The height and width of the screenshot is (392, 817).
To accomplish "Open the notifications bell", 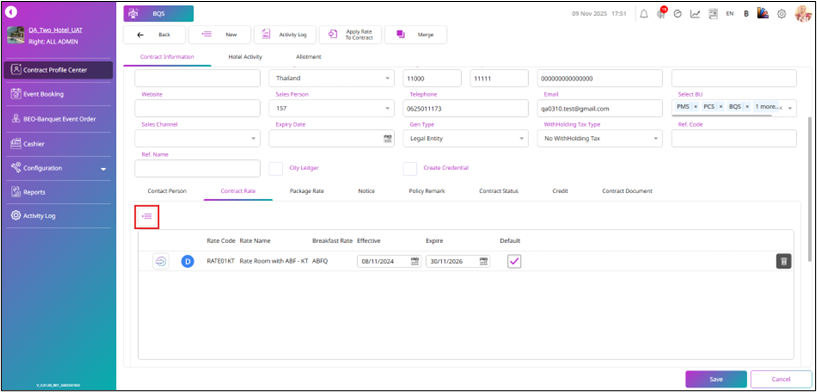I will (x=644, y=14).
